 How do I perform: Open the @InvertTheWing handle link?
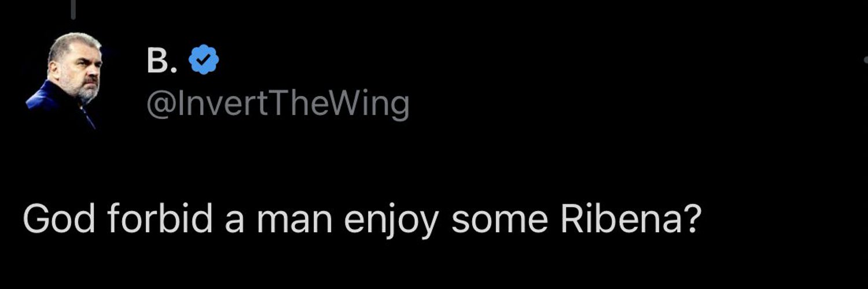(x=278, y=105)
